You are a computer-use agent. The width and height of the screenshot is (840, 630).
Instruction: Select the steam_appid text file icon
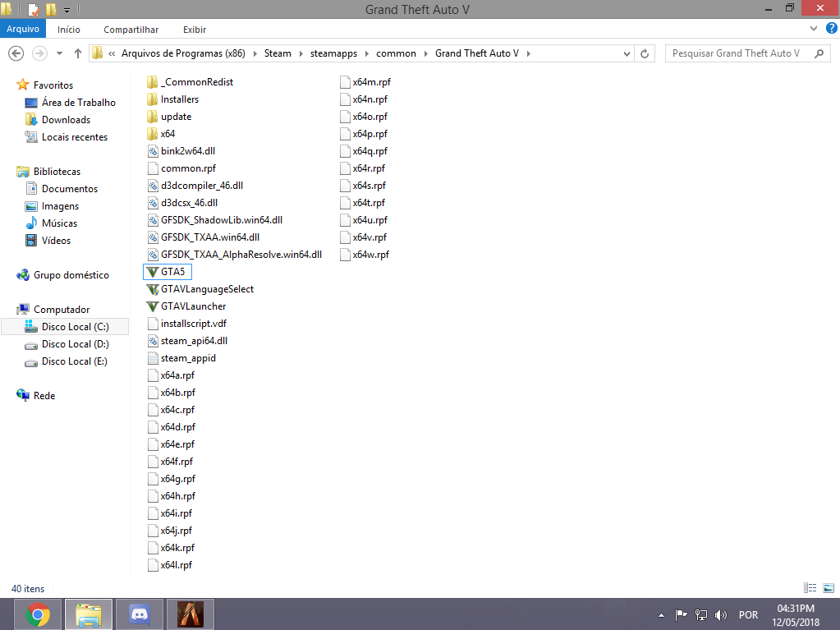[153, 358]
